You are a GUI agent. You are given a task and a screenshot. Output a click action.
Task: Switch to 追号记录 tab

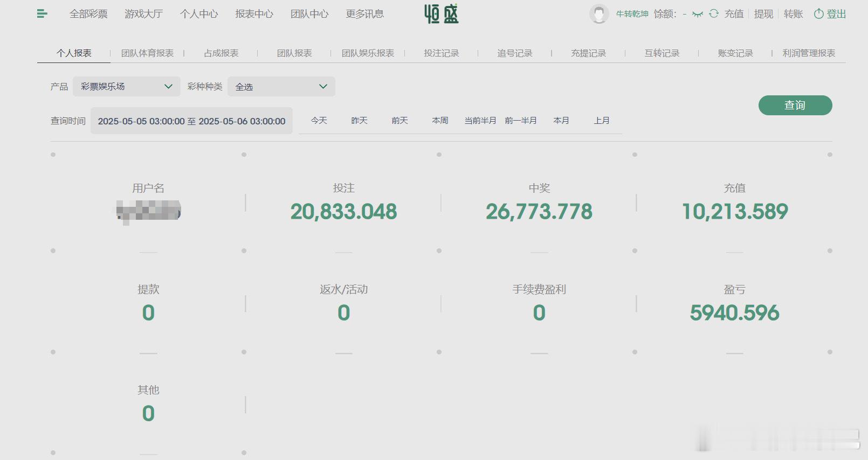click(515, 53)
